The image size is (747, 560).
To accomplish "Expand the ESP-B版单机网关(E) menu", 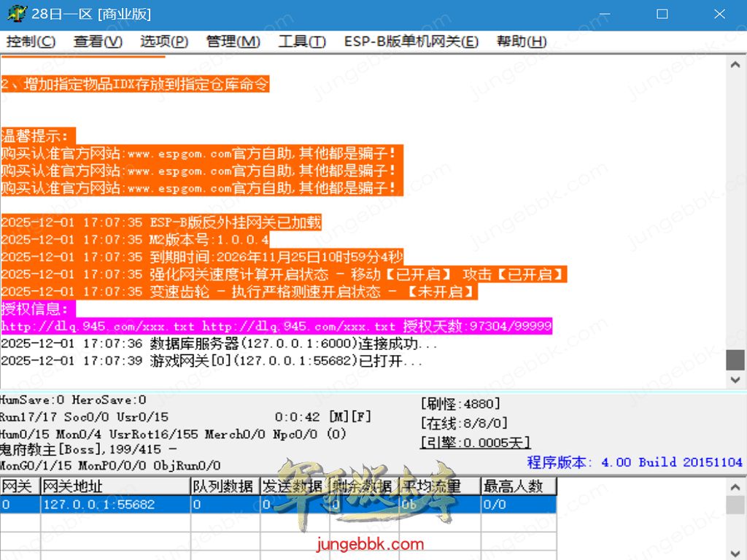I will 411,42.
